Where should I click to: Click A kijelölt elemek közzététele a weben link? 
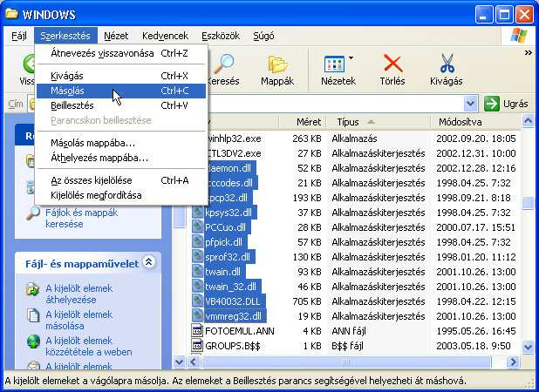click(89, 346)
